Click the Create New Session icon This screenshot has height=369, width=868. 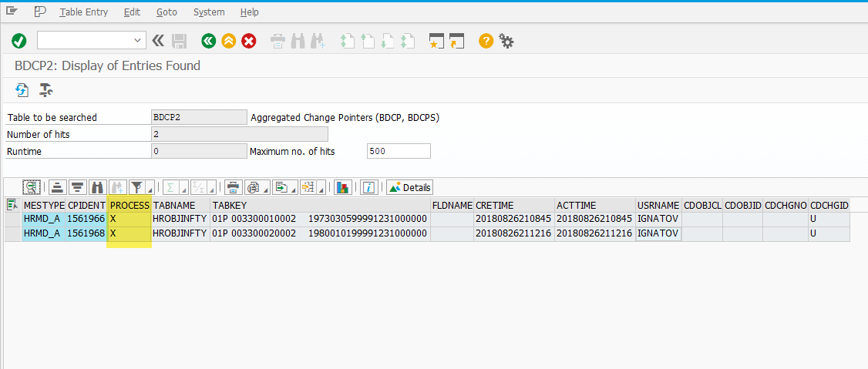[437, 40]
